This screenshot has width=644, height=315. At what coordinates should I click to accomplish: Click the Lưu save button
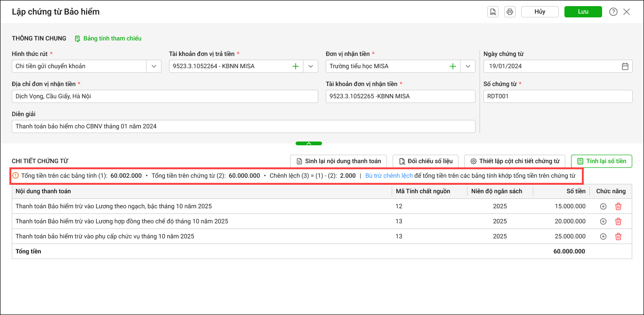click(583, 12)
